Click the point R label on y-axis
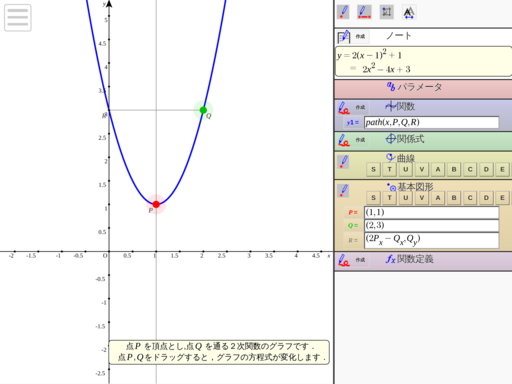The image size is (512, 384). (x=105, y=115)
